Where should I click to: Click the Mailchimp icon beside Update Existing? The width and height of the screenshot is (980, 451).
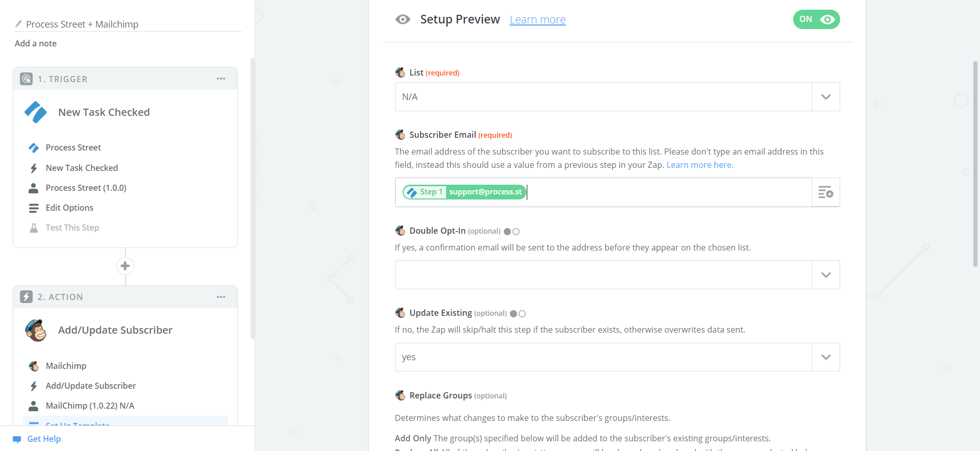(400, 313)
